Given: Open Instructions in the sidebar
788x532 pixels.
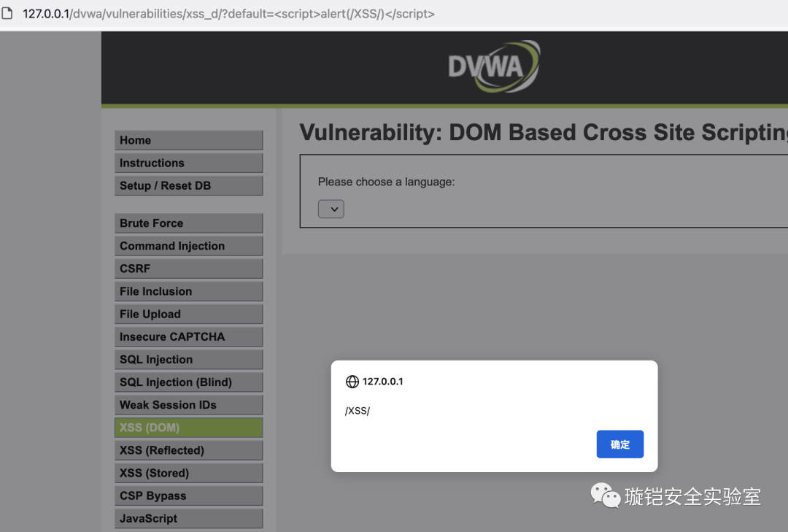Looking at the screenshot, I should (x=188, y=163).
